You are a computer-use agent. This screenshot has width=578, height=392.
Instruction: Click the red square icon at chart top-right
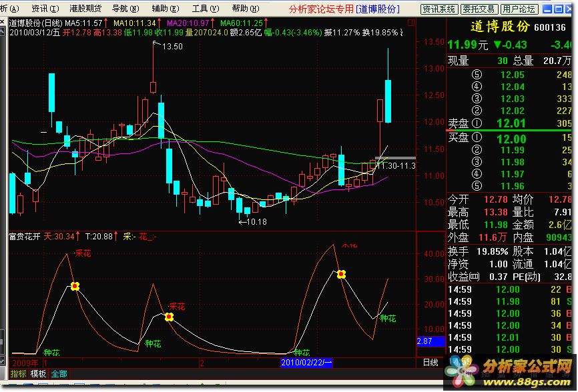[411, 23]
